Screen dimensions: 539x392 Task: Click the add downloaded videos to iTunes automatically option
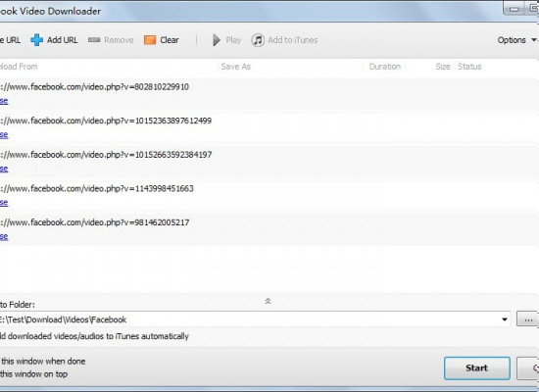94,336
